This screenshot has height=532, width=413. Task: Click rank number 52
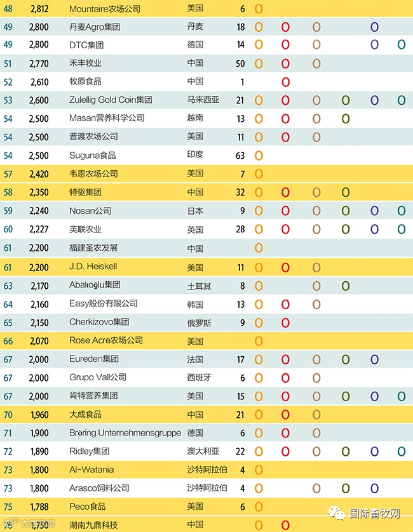[x=8, y=82]
